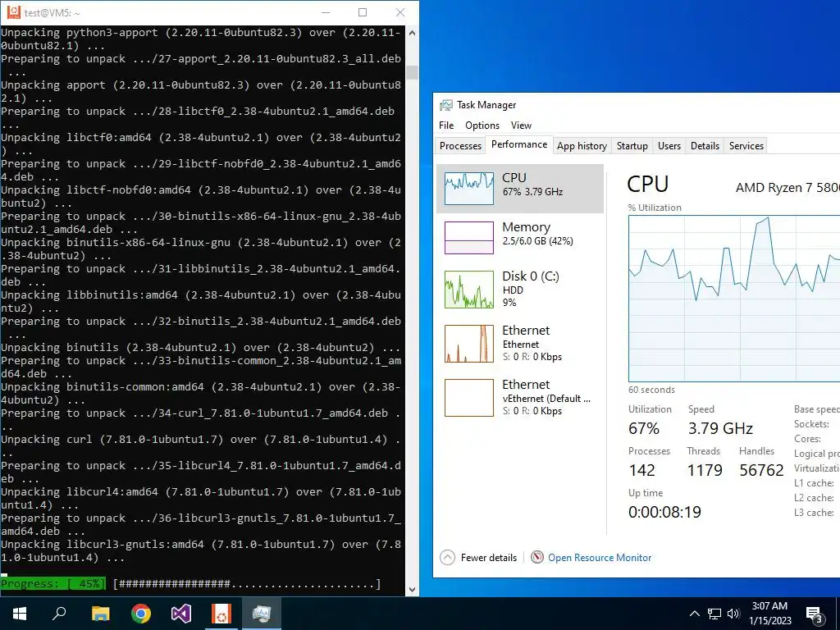This screenshot has height=630, width=840.
Task: Maximize the terminal window
Action: pyautogui.click(x=363, y=12)
